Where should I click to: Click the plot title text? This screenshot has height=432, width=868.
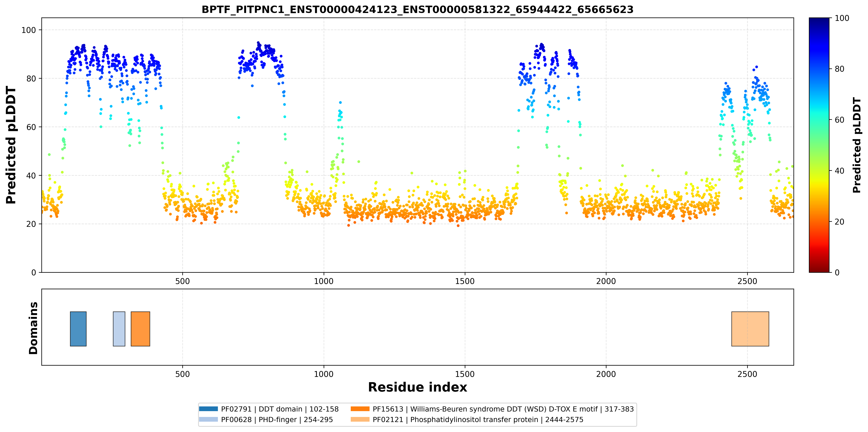(418, 9)
